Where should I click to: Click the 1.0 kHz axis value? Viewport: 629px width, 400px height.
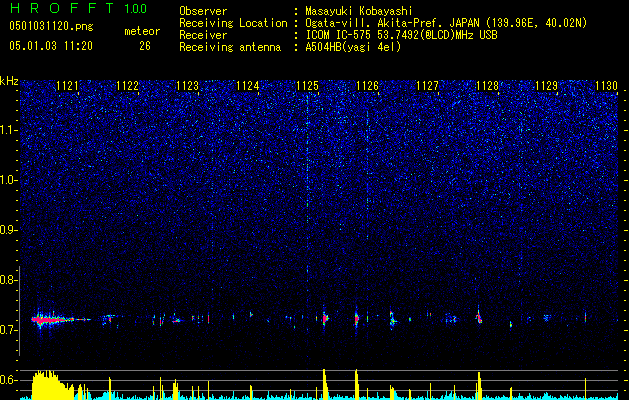point(9,180)
